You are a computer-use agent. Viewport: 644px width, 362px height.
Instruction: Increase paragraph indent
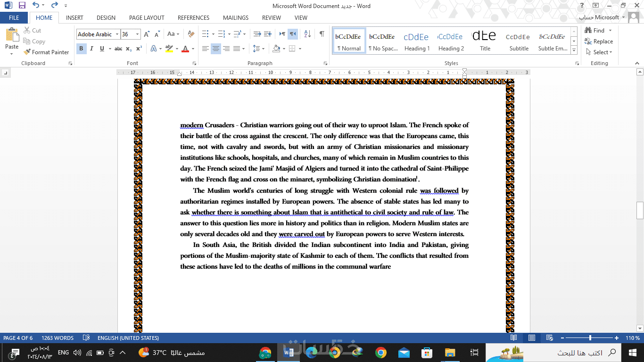click(x=268, y=34)
